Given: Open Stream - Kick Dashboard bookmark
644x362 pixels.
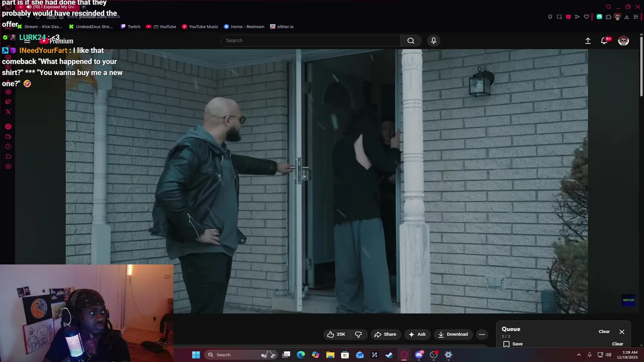Looking at the screenshot, I should (40, 27).
